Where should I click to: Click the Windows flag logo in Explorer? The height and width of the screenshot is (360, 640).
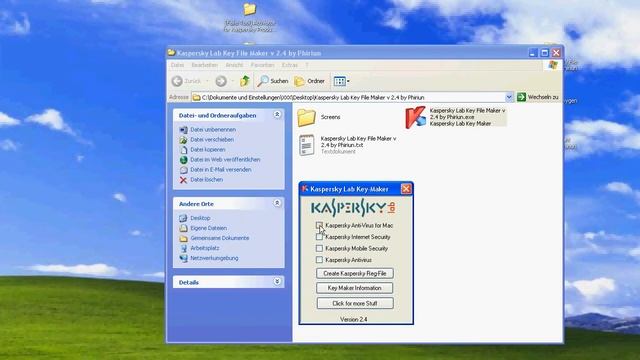coord(553,65)
